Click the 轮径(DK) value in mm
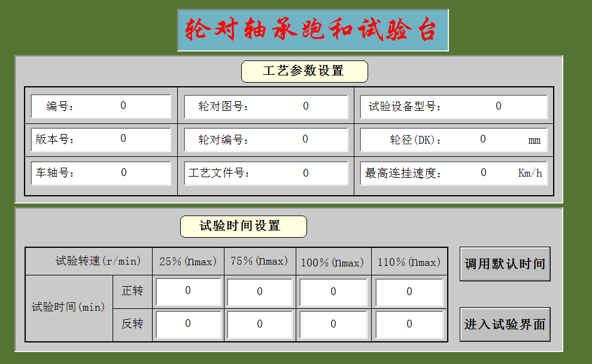Viewport: 592px width, 364px height. pyautogui.click(x=483, y=139)
